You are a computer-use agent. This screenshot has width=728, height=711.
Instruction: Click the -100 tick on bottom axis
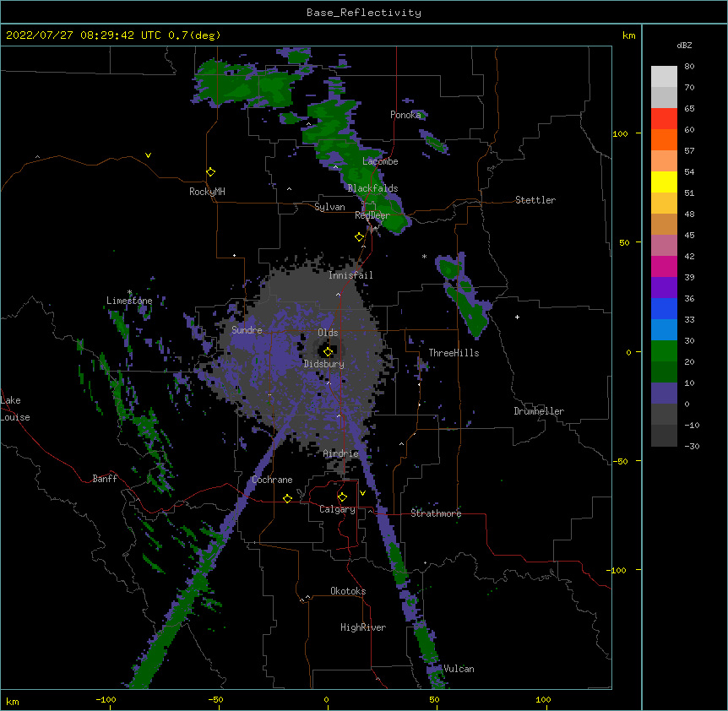pyautogui.click(x=106, y=699)
